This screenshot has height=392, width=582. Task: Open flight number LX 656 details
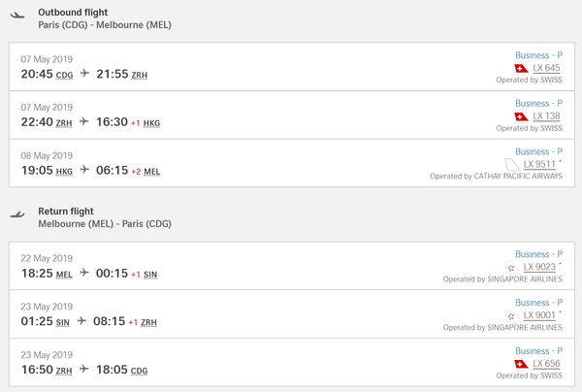(546, 364)
